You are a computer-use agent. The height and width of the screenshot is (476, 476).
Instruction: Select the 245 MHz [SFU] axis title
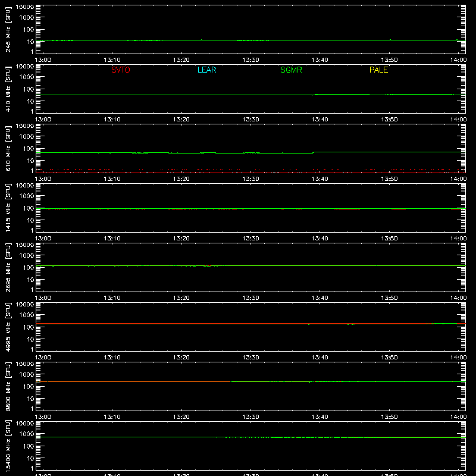pyautogui.click(x=8, y=29)
